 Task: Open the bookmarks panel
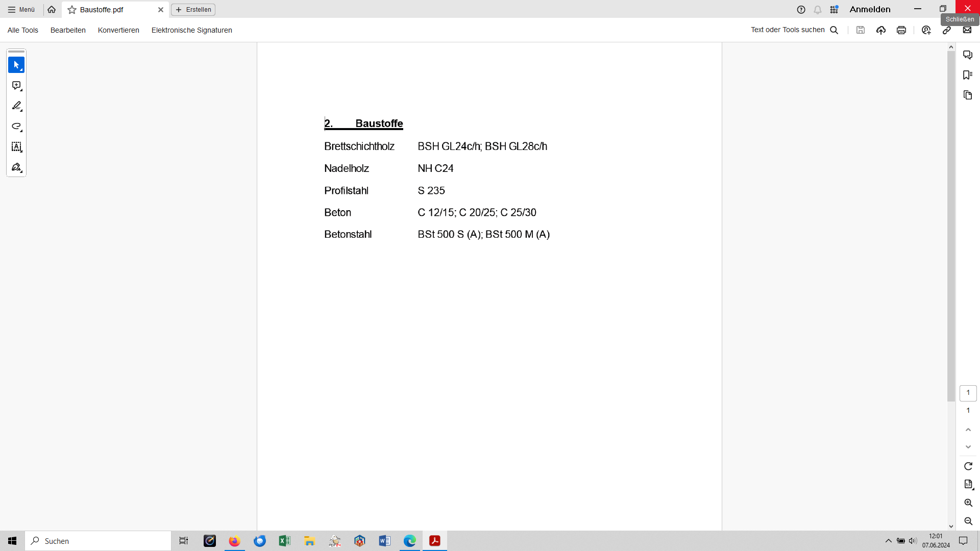(968, 75)
